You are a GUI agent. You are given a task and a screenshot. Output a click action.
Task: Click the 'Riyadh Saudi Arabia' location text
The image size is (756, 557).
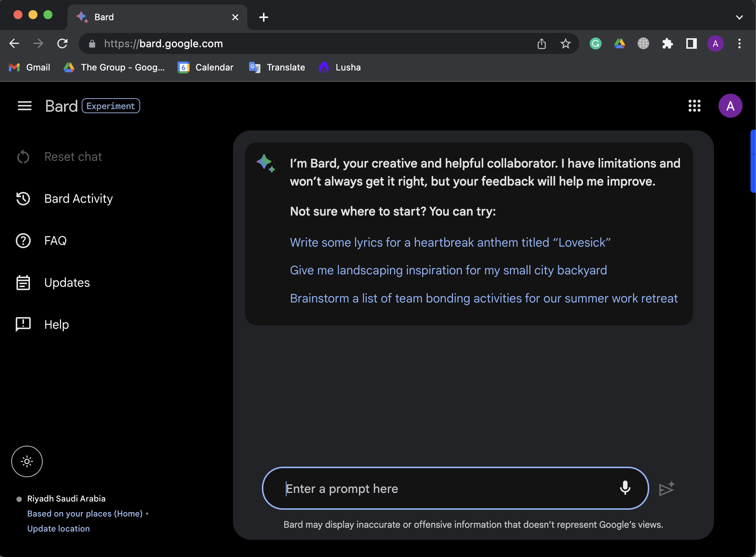coord(66,499)
